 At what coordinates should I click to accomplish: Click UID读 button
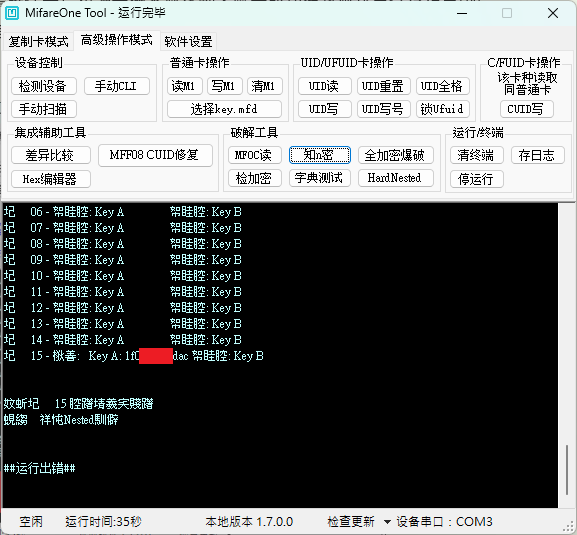[325, 86]
